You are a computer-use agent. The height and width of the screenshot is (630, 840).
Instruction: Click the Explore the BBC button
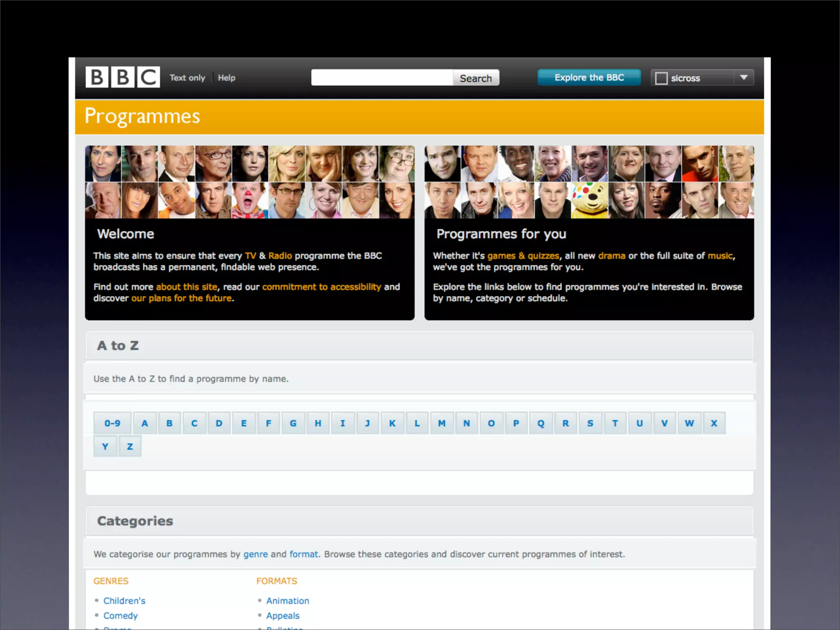pos(589,78)
